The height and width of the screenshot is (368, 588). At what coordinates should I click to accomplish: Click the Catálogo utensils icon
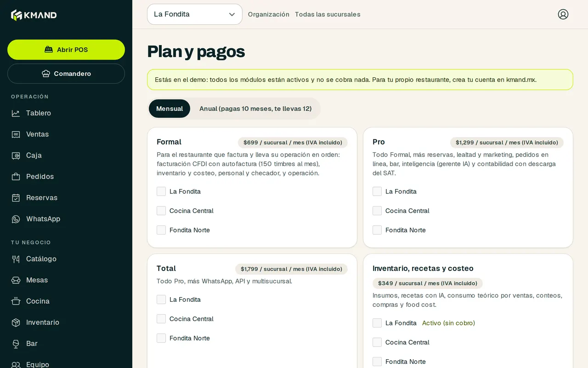tap(16, 259)
